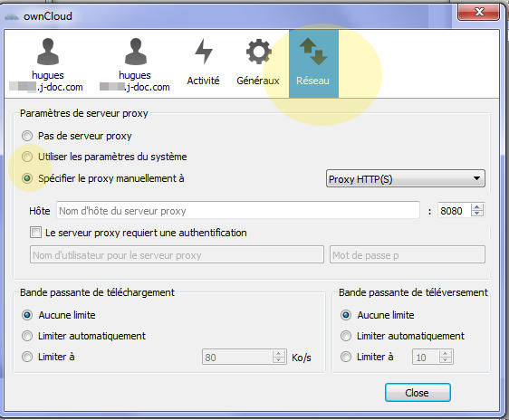
Task: Select 'Utiliser les paramètres du système'
Action: coord(27,157)
